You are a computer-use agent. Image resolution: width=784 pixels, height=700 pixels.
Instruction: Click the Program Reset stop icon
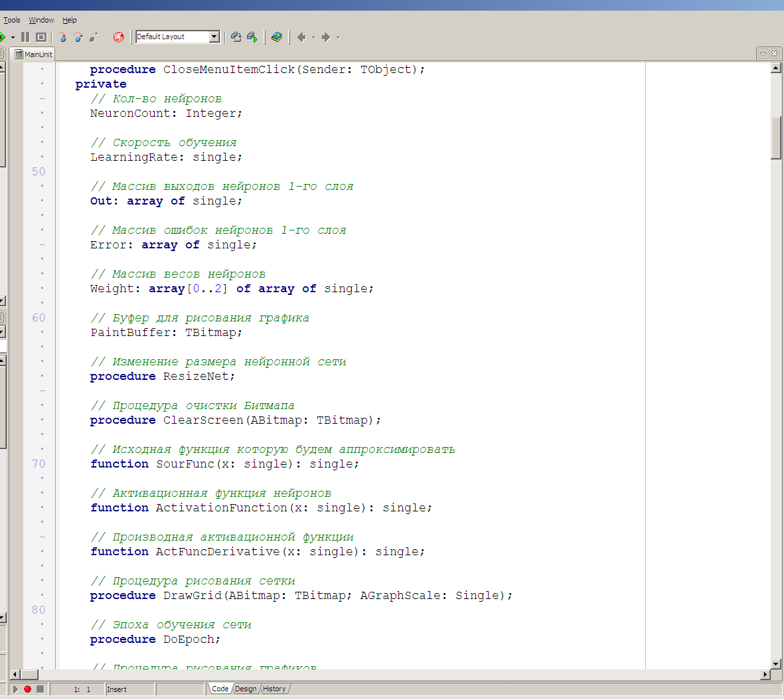(x=42, y=37)
